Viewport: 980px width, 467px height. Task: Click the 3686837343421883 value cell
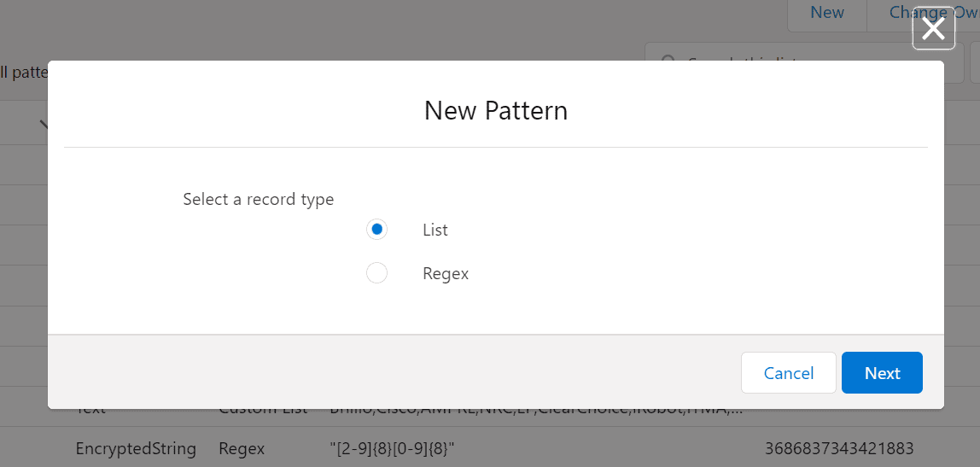click(x=840, y=448)
